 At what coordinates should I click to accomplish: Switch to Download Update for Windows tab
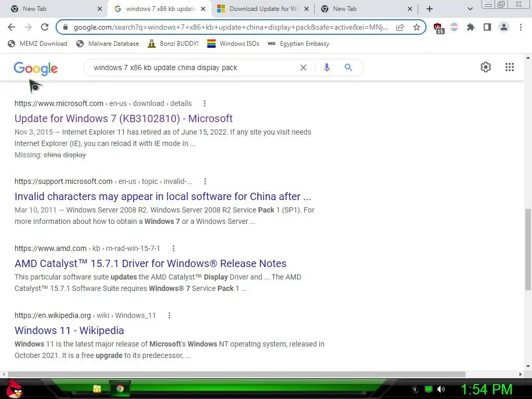click(262, 9)
